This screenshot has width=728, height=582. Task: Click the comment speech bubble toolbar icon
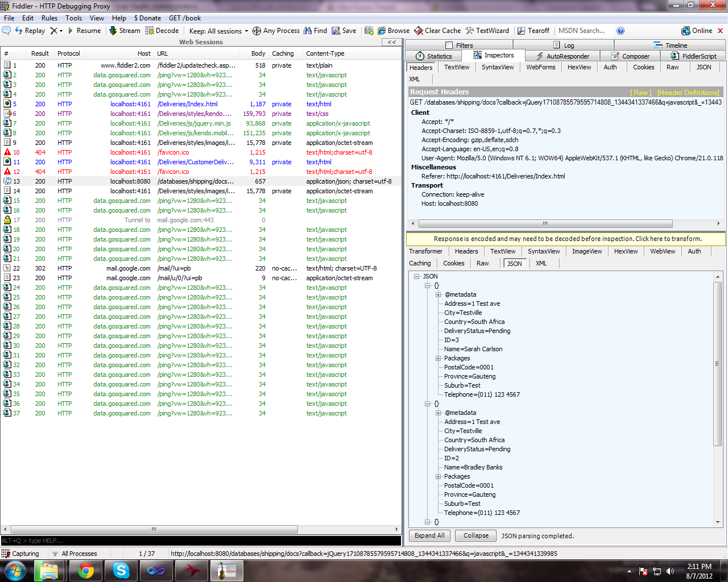tap(6, 31)
